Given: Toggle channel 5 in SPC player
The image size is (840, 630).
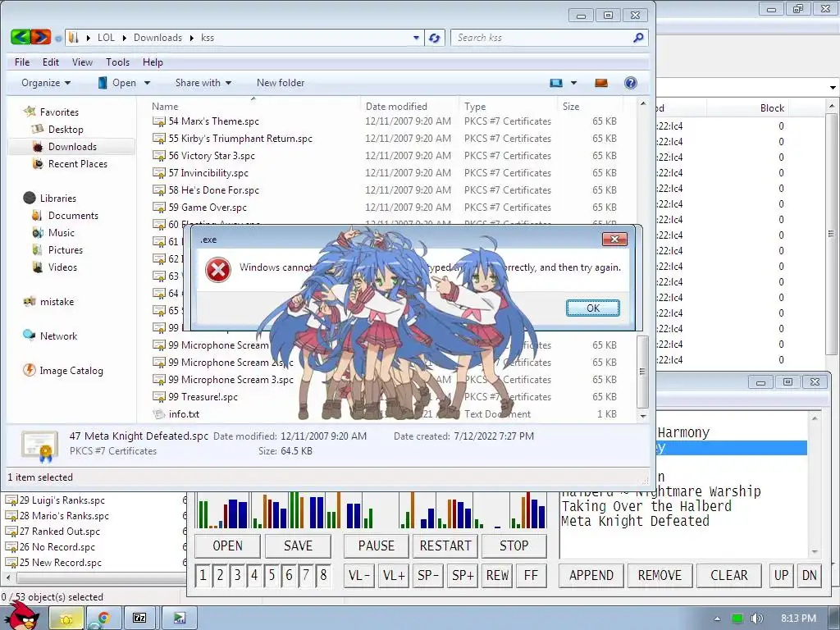Looking at the screenshot, I should (271, 575).
